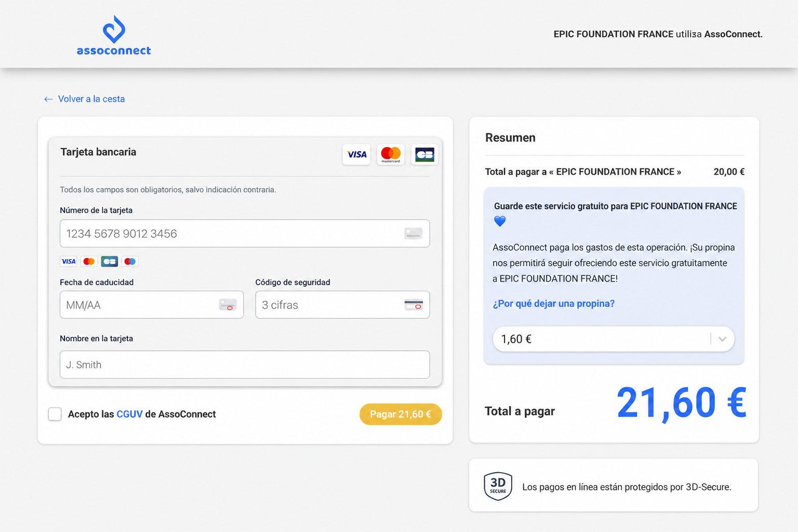Click the back arrow beside Volver a la cesta
Screen dimensions: 798x532
[48, 99]
